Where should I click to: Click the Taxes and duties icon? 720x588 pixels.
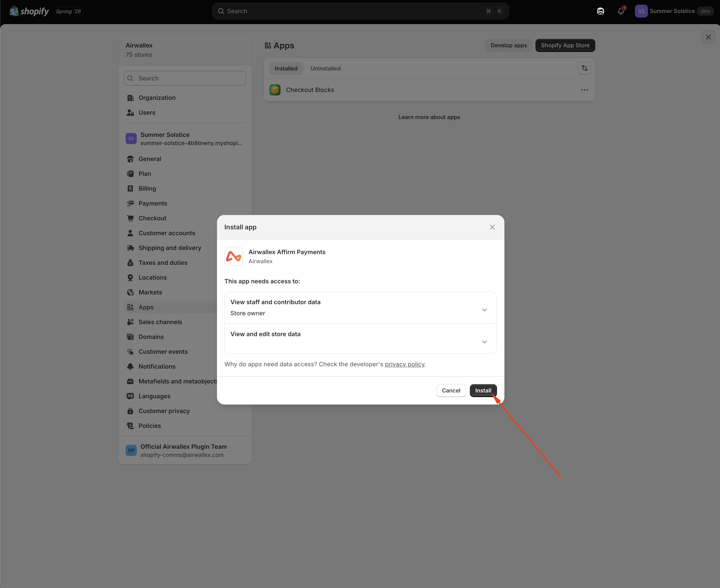pos(131,263)
